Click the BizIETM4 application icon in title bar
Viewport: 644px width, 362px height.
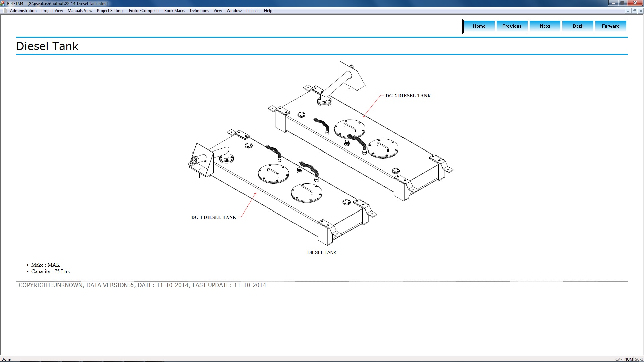pos(3,3)
